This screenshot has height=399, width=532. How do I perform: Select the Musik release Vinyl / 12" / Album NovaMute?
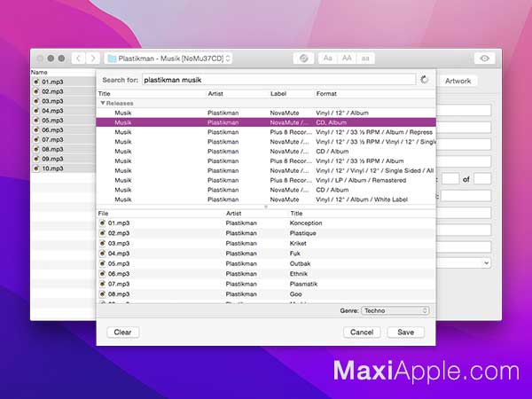click(x=266, y=113)
